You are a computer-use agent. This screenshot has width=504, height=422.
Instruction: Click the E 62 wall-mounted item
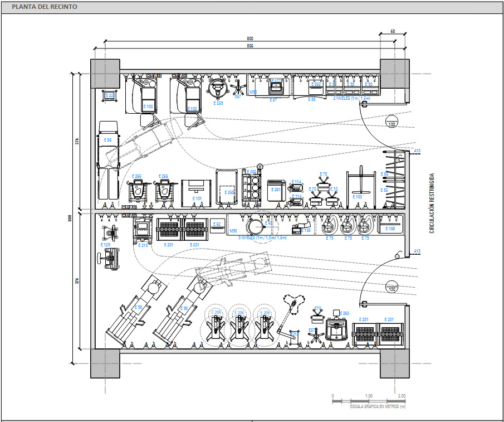coord(217,225)
